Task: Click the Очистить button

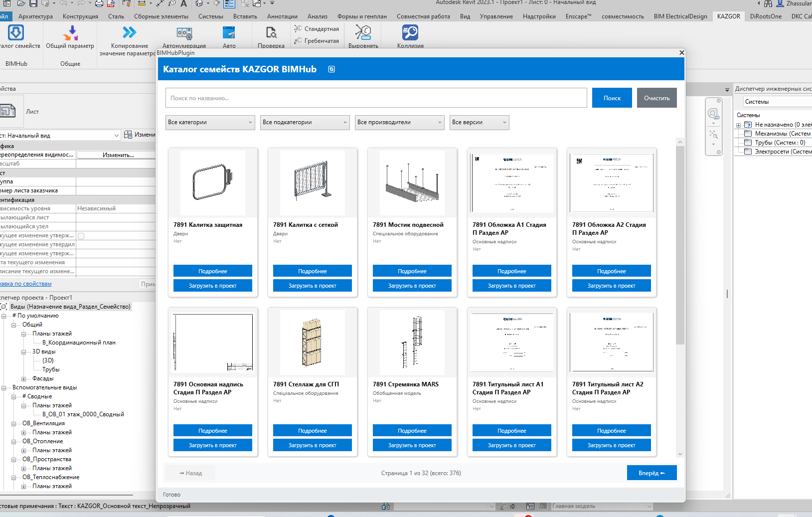Action: [x=657, y=98]
